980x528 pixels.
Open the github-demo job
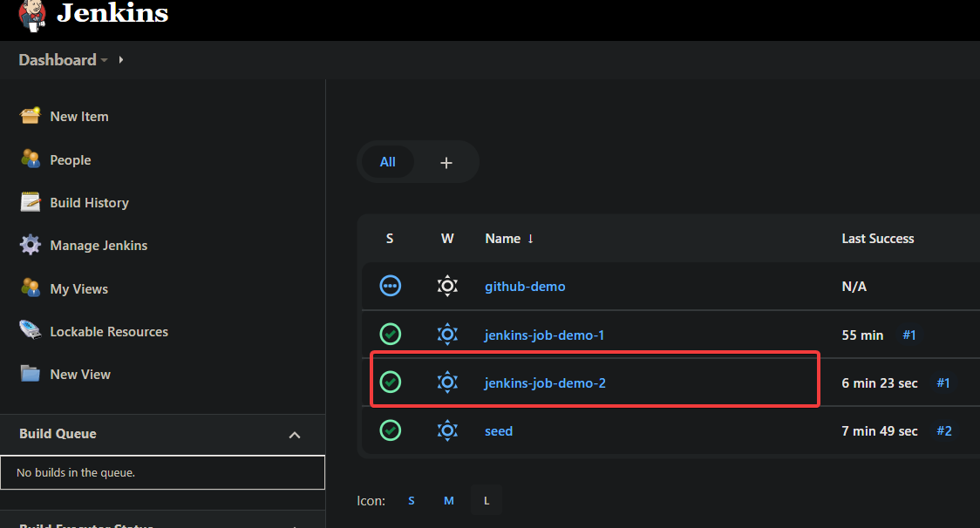525,287
